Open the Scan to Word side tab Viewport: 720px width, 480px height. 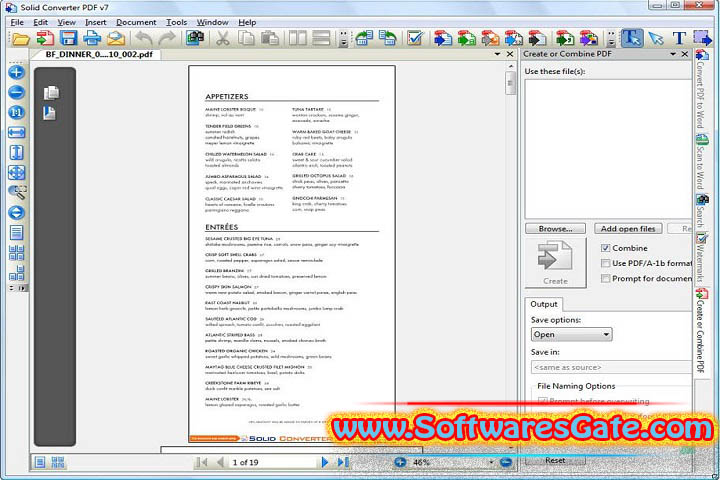(701, 163)
